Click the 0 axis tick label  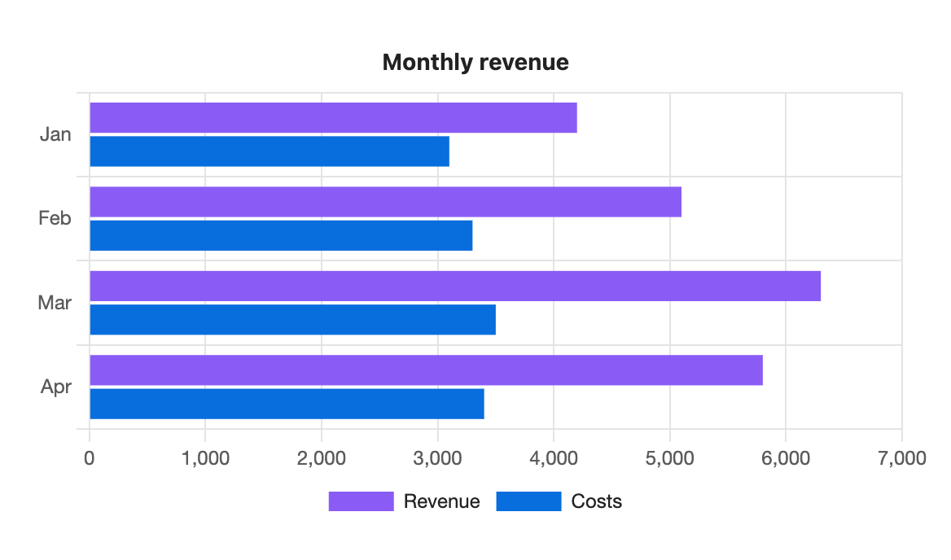[90, 458]
